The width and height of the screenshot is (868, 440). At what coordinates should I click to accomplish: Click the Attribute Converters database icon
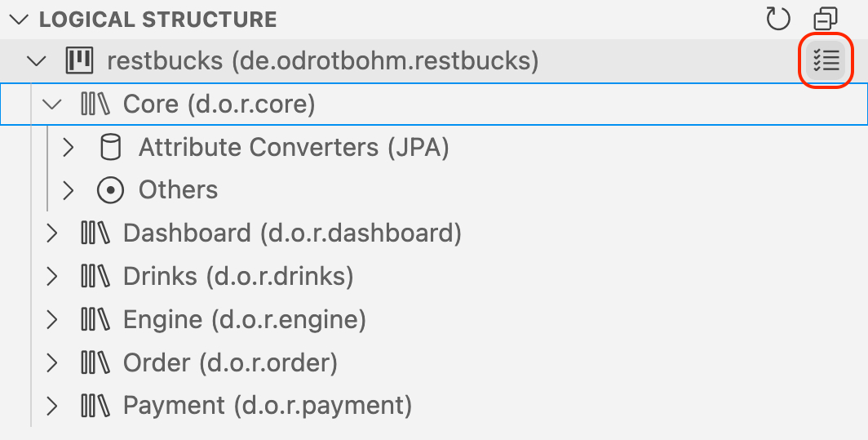point(109,147)
